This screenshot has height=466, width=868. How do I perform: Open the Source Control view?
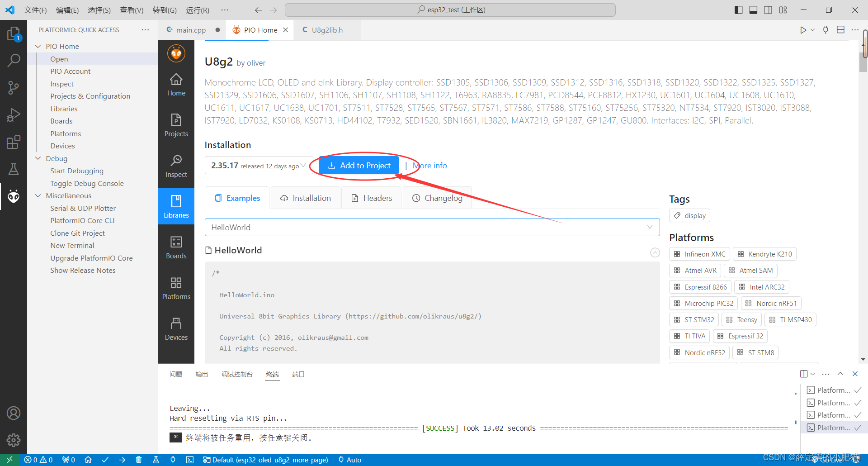pyautogui.click(x=14, y=87)
